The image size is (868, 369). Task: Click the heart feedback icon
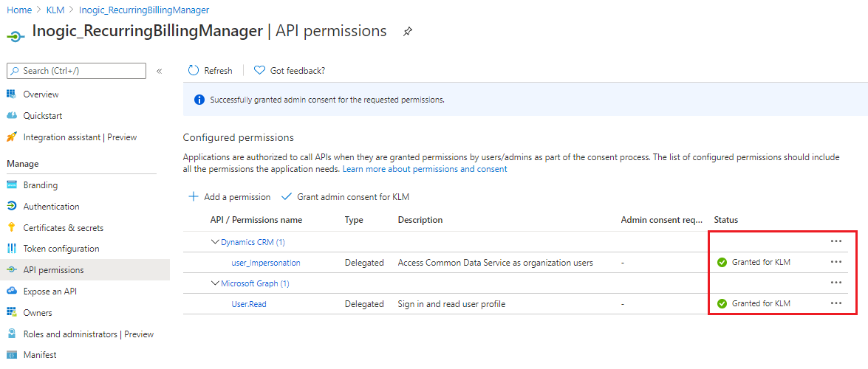click(259, 70)
